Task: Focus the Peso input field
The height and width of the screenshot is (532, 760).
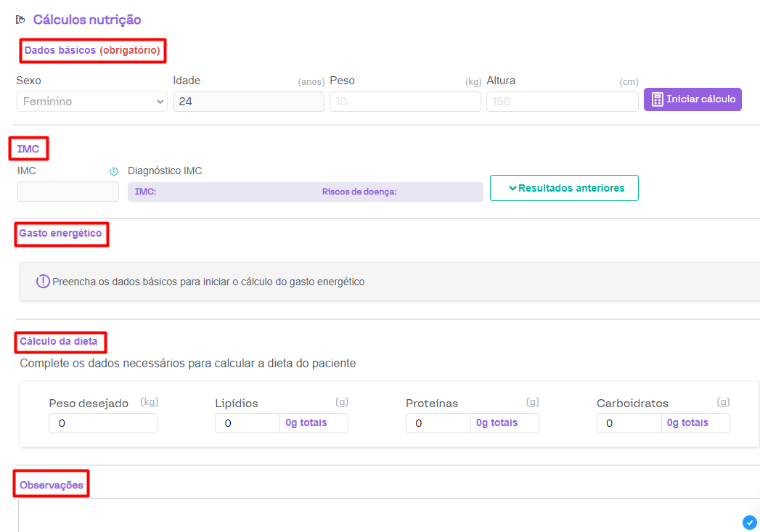Action: pyautogui.click(x=405, y=102)
